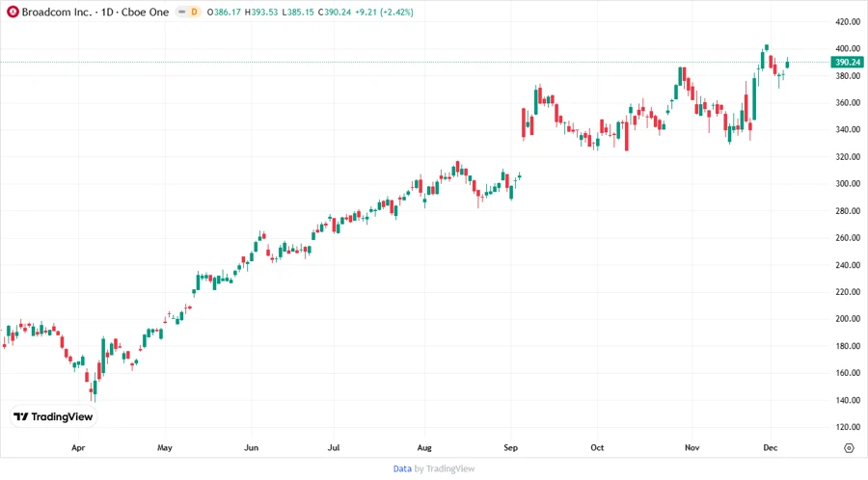This screenshot has height=480, width=868.
Task: Click the Broadcom Inc. symbol title
Action: tap(57, 12)
